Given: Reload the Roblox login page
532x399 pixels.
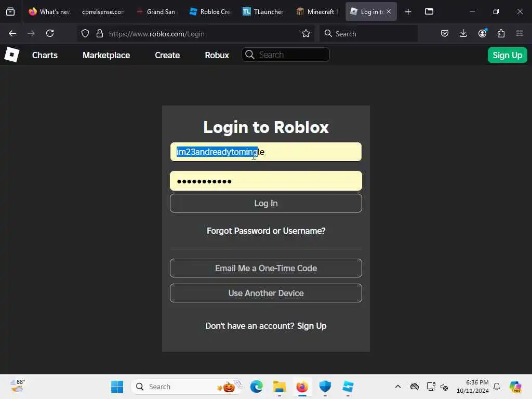Looking at the screenshot, I should pyautogui.click(x=50, y=33).
